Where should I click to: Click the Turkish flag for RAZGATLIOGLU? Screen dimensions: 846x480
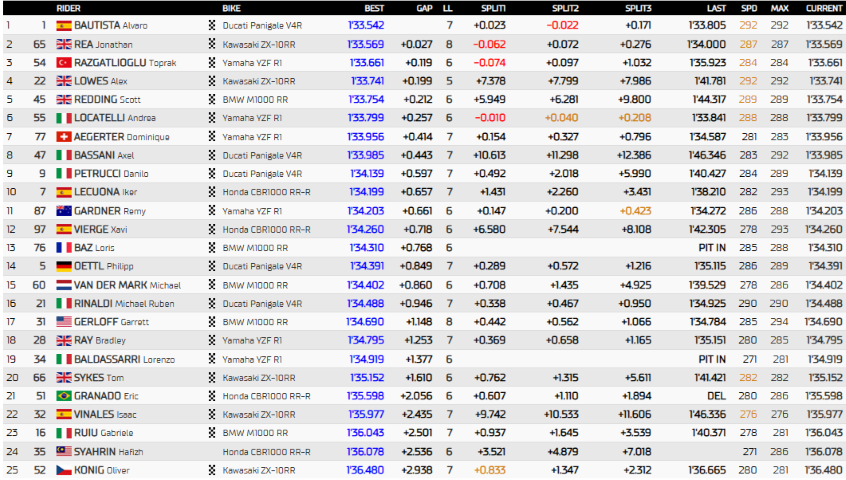[64, 63]
